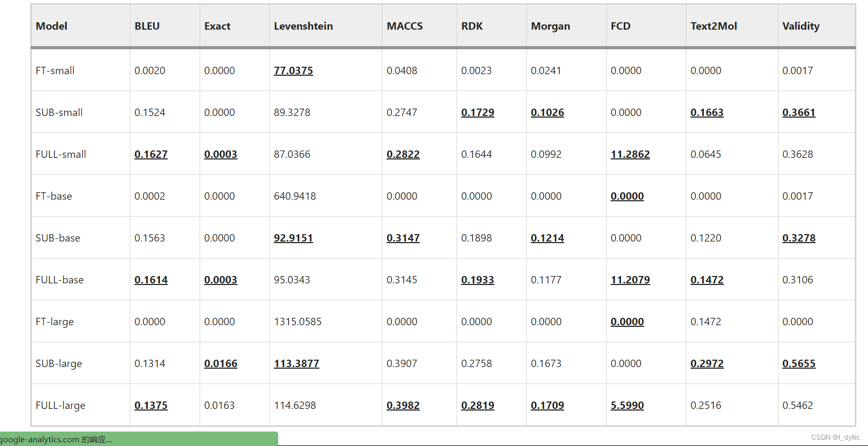Select the SUB-small row label
The width and height of the screenshot is (868, 446).
pyautogui.click(x=59, y=112)
